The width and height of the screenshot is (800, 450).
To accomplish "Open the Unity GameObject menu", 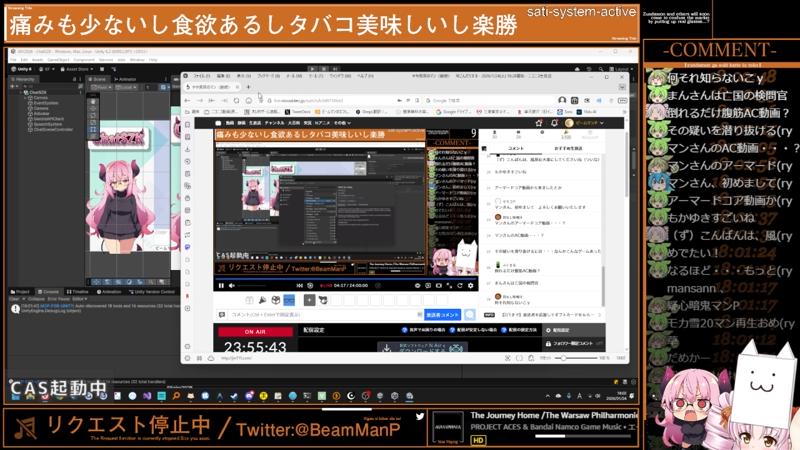I will coord(58,60).
